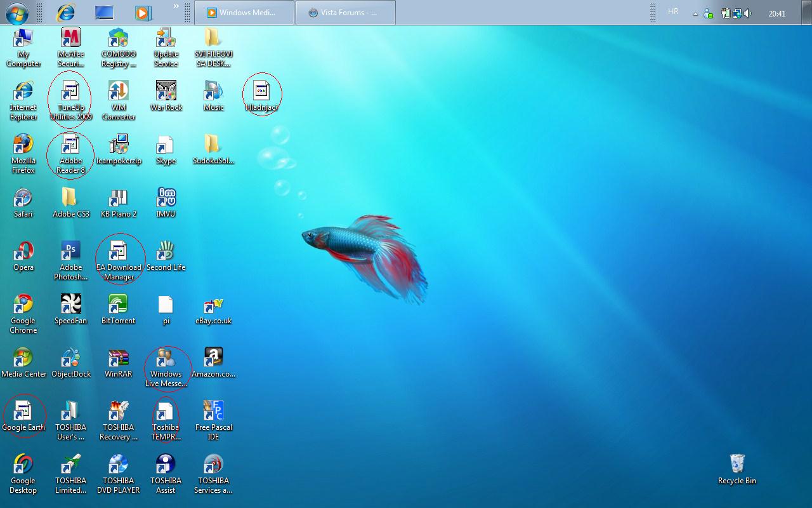Click Show Desktop quick launch icon
Screen dimensions: 812x508
click(103, 12)
